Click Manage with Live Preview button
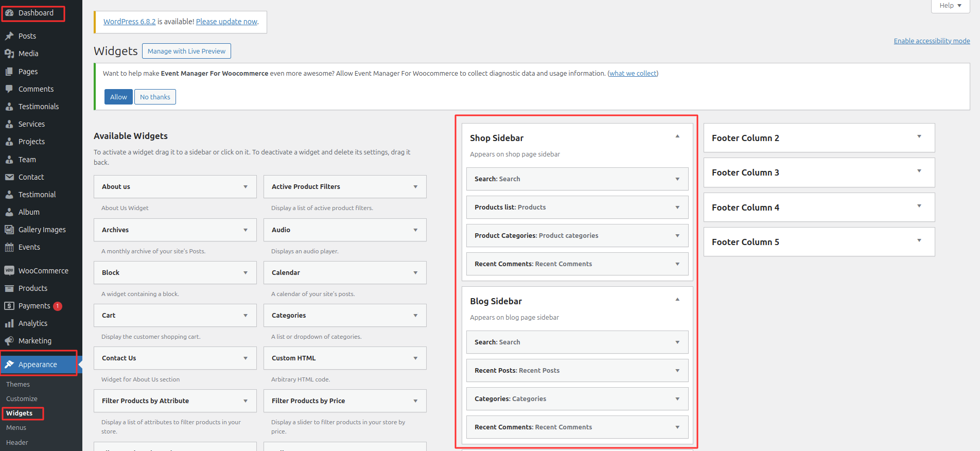The width and height of the screenshot is (980, 451). pyautogui.click(x=186, y=51)
